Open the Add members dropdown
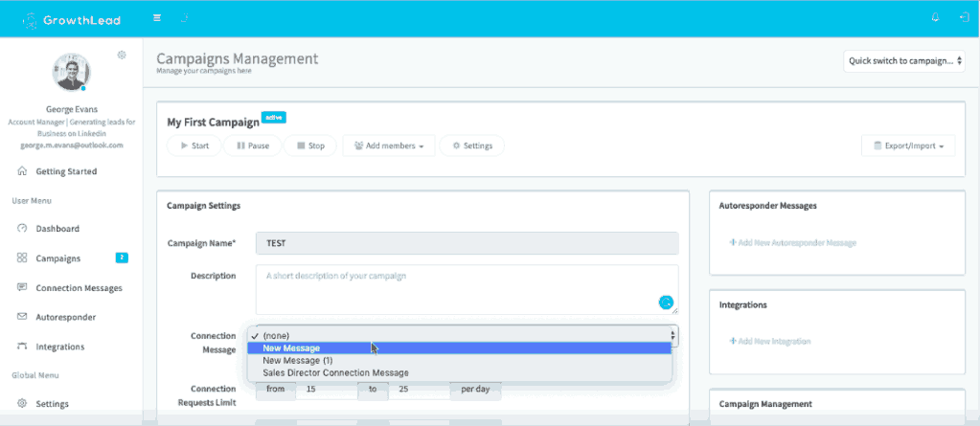This screenshot has width=980, height=426. tap(389, 146)
